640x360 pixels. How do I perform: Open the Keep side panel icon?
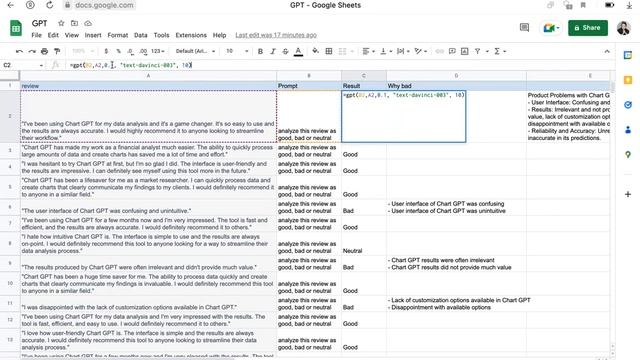(x=628, y=80)
